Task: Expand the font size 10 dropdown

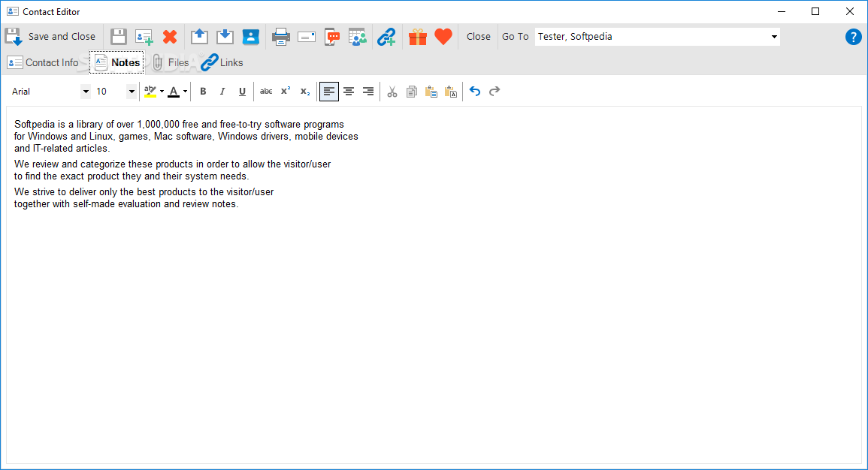Action: (132, 92)
